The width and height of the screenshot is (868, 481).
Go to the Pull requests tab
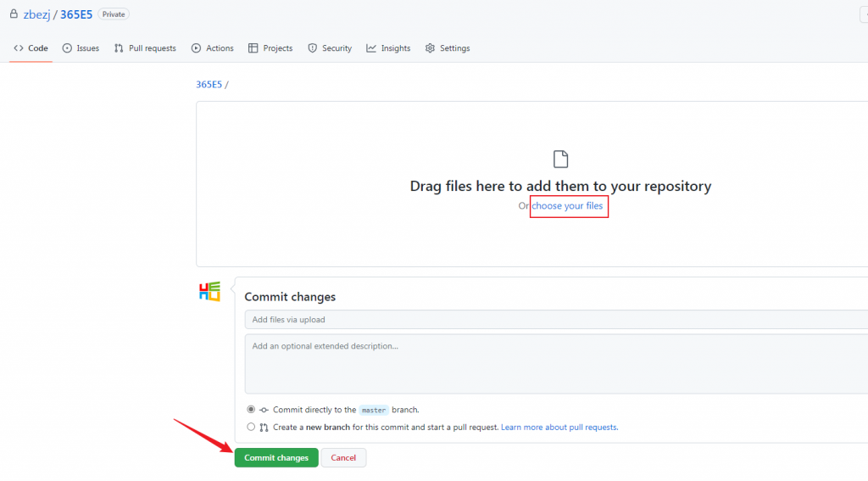pyautogui.click(x=145, y=48)
